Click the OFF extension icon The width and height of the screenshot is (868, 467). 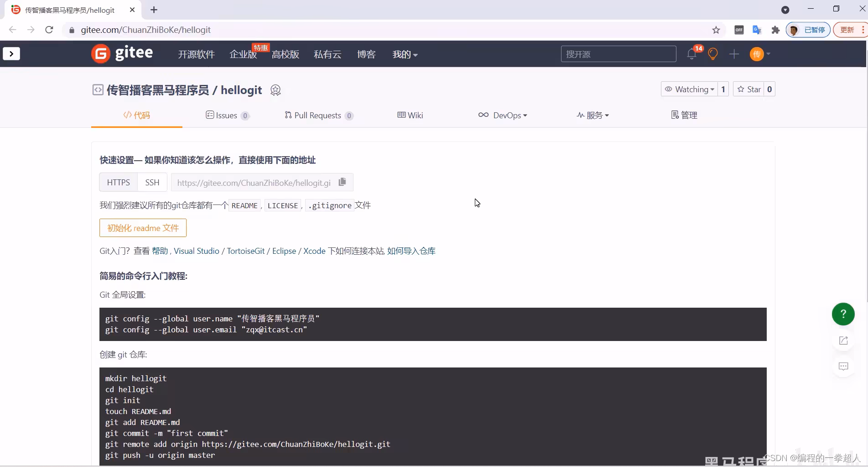tap(739, 30)
